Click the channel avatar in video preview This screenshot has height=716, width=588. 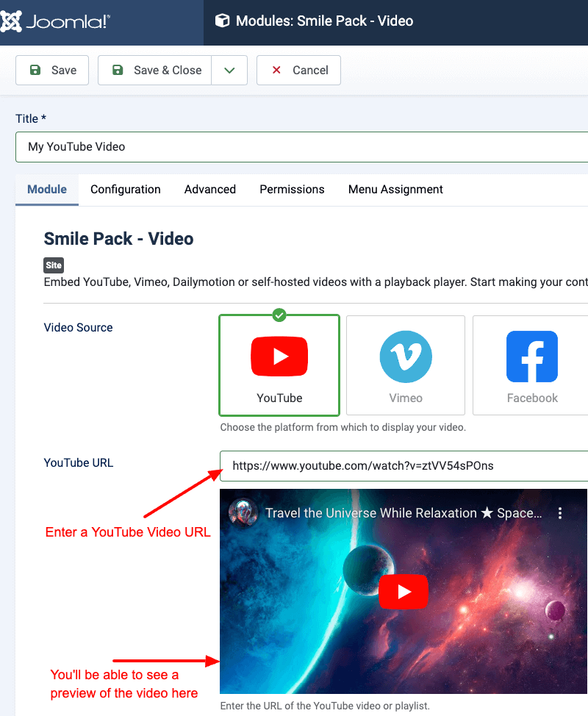pyautogui.click(x=243, y=512)
